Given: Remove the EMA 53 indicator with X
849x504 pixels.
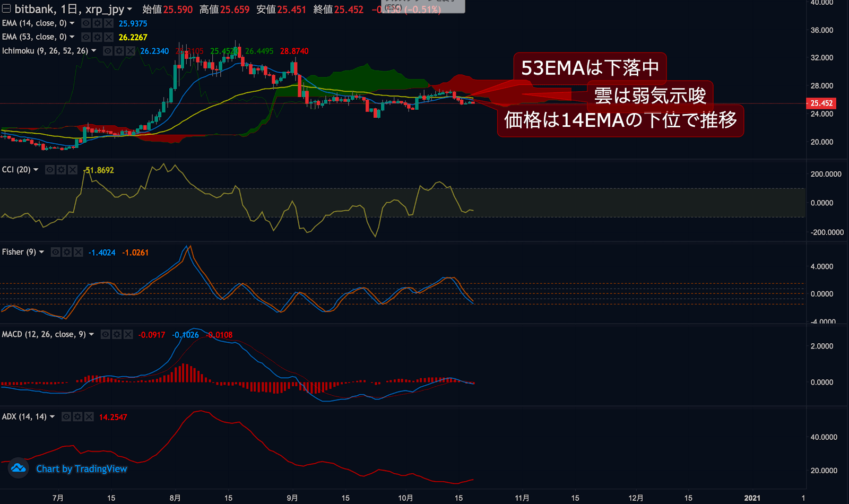Looking at the screenshot, I should (x=109, y=37).
